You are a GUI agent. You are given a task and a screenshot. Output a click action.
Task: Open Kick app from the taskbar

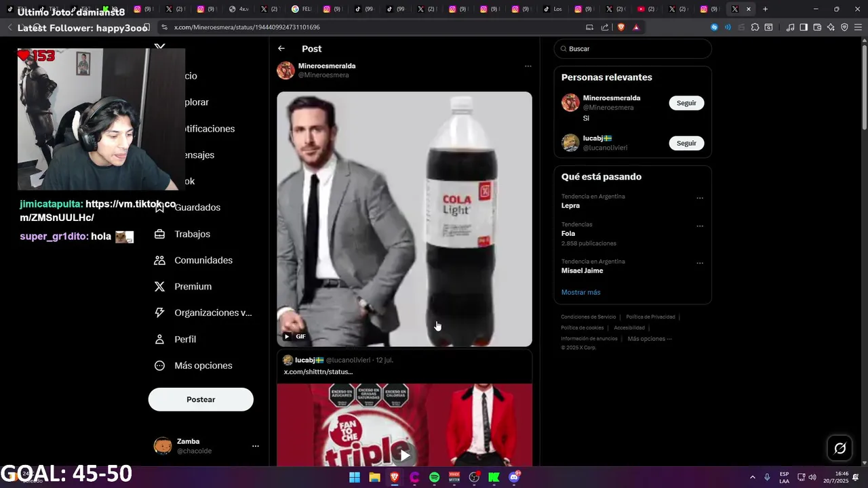click(494, 478)
